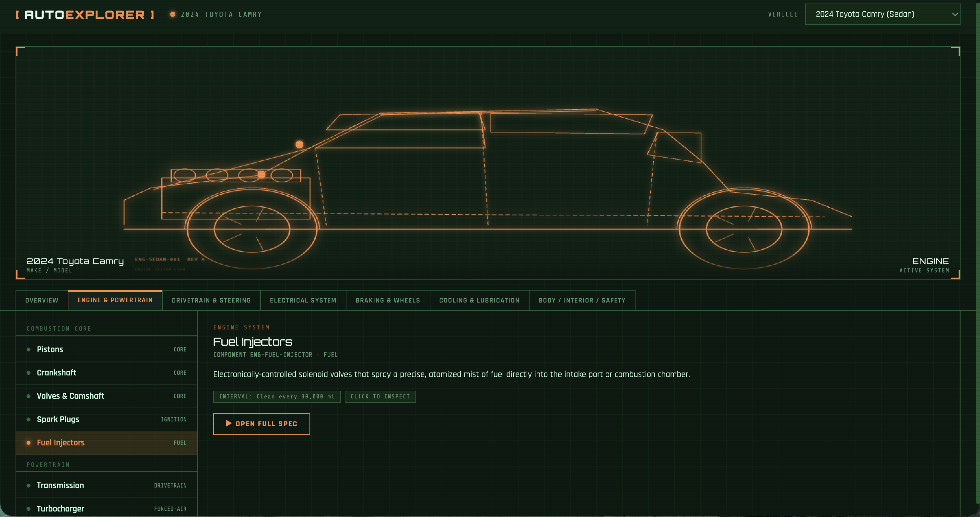Open the Cooling & Lubrication tab

pos(479,300)
